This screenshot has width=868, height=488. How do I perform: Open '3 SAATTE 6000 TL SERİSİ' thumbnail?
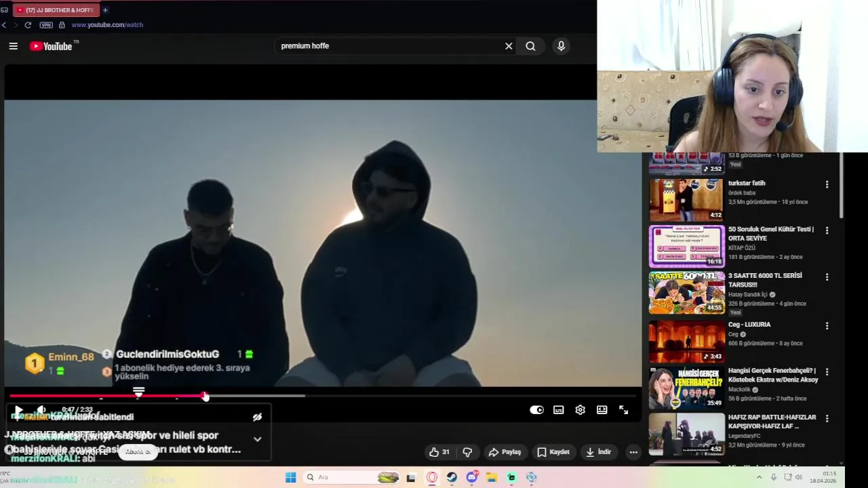[686, 293]
